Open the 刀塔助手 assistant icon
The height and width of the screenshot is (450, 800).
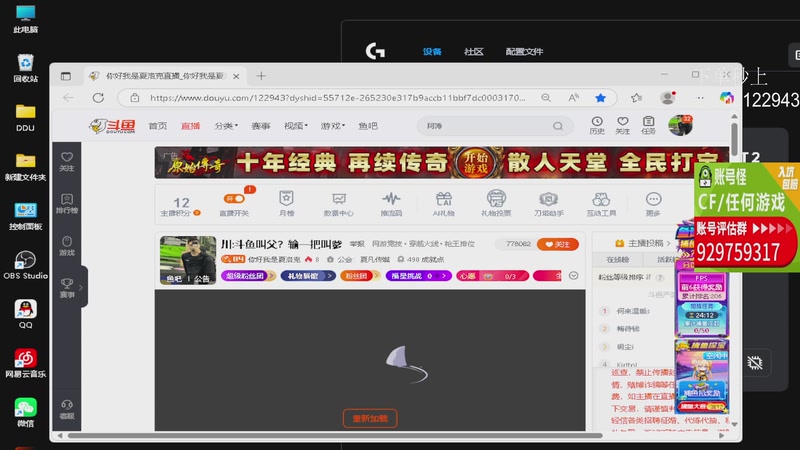point(548,203)
